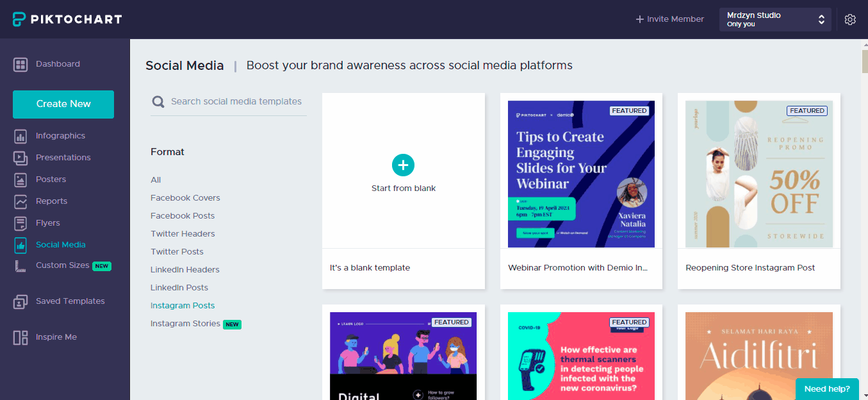Click the Need help? button
The height and width of the screenshot is (400, 868).
tap(827, 388)
